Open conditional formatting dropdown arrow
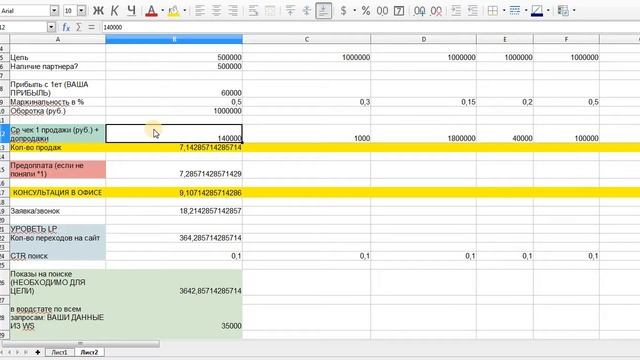The image size is (640, 360). point(574,11)
